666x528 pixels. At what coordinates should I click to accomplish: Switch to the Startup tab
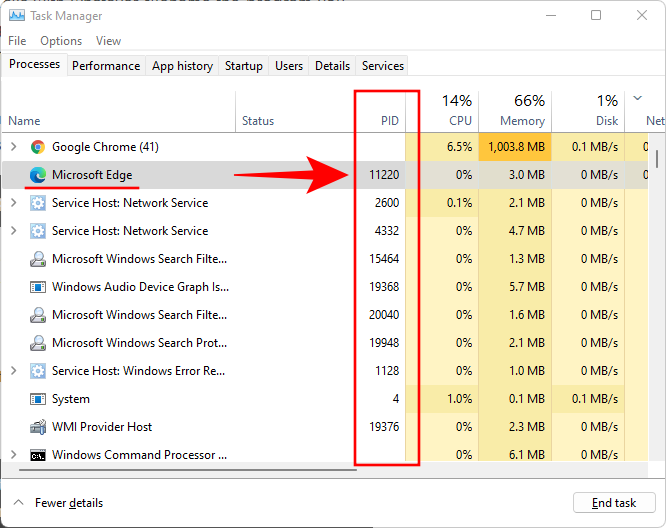coord(244,66)
